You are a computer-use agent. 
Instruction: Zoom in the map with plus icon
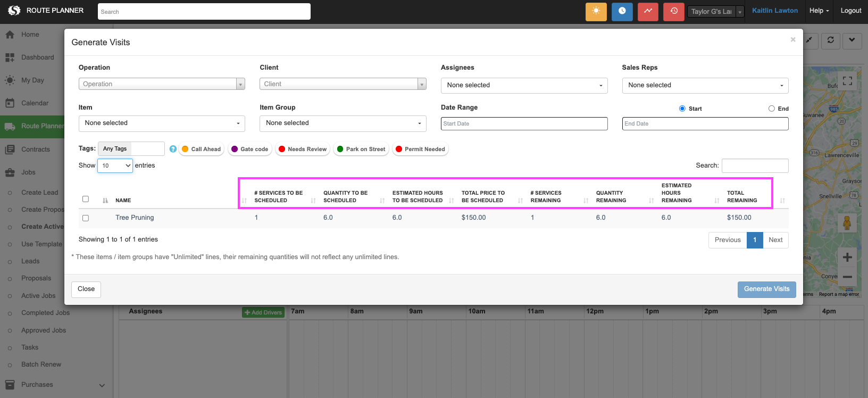click(x=847, y=258)
